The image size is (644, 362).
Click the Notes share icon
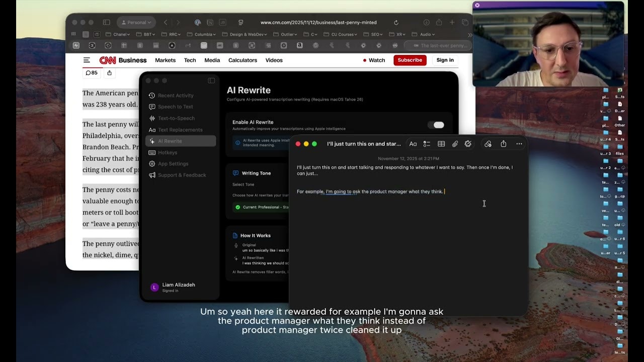(x=504, y=144)
